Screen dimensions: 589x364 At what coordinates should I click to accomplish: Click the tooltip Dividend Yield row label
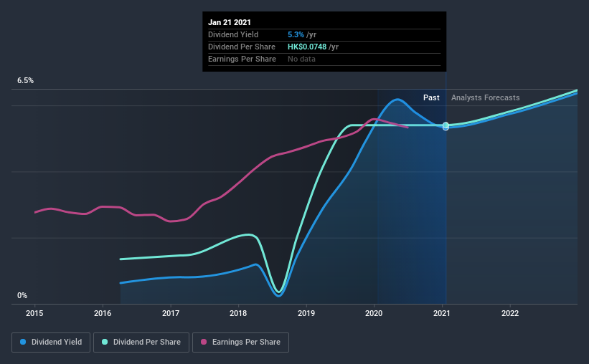[x=233, y=34]
